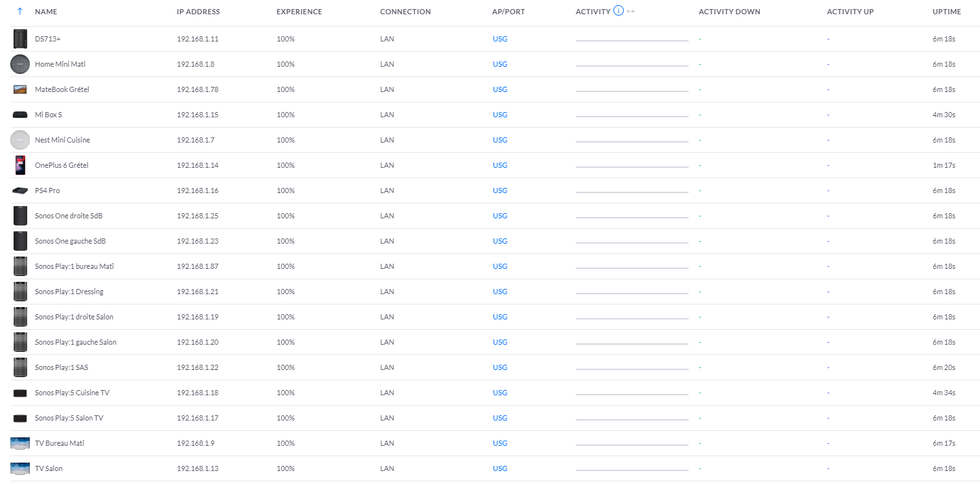Open the USG link for DS713+

[x=499, y=39]
